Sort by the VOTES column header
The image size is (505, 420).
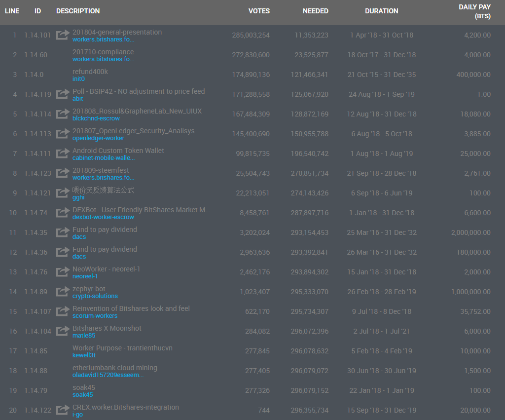coord(259,11)
